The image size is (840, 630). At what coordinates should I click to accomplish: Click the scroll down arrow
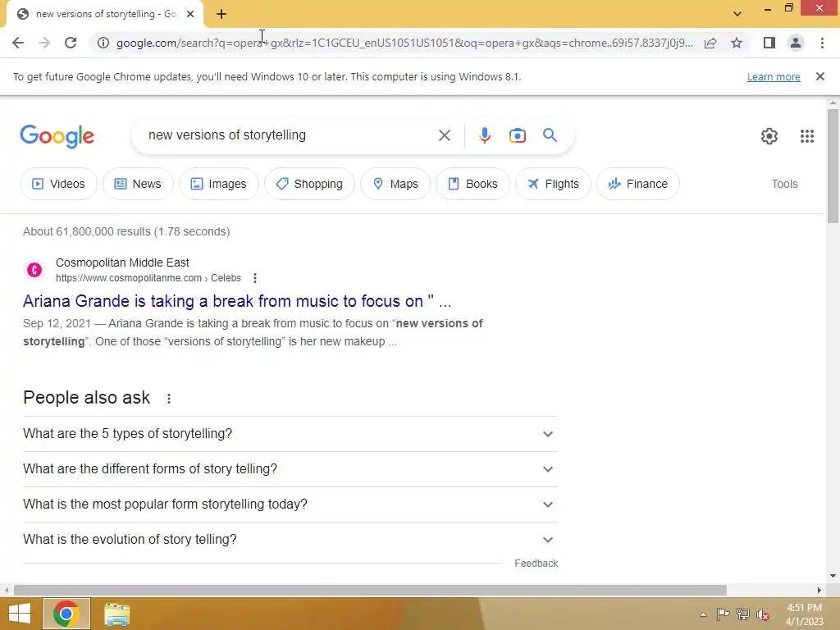tap(833, 576)
